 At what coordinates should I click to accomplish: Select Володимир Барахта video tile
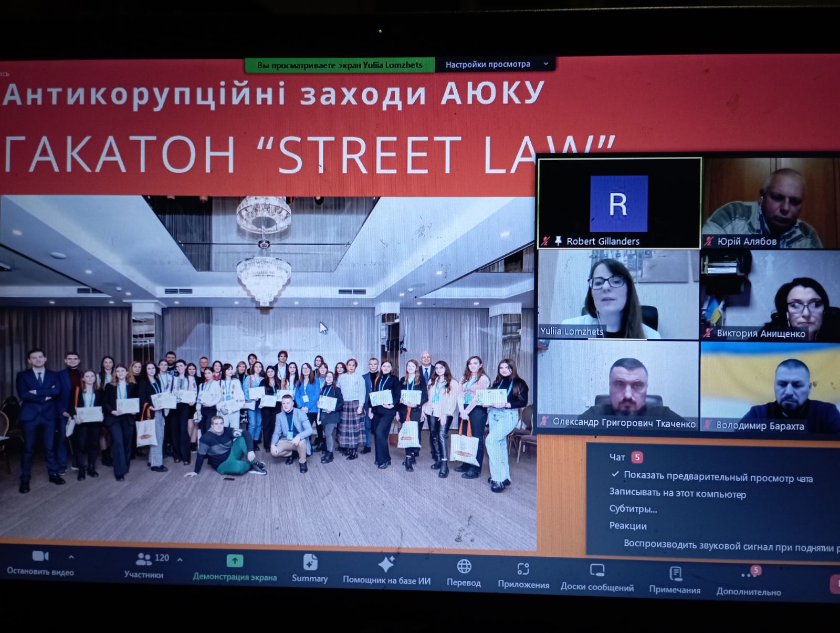coord(770,388)
